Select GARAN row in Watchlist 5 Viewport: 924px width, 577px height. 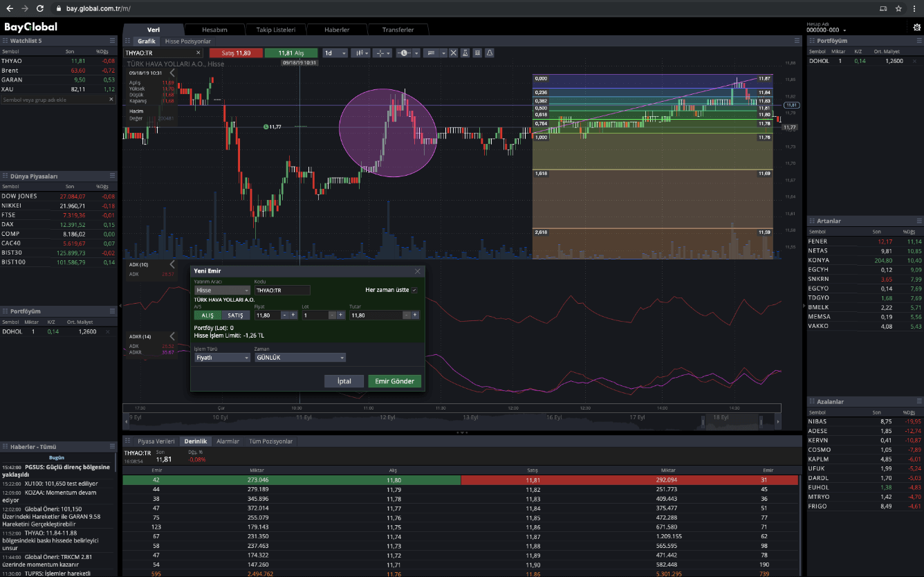click(x=58, y=80)
